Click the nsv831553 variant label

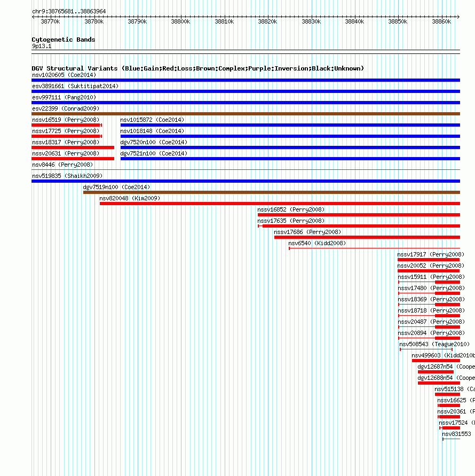click(456, 434)
